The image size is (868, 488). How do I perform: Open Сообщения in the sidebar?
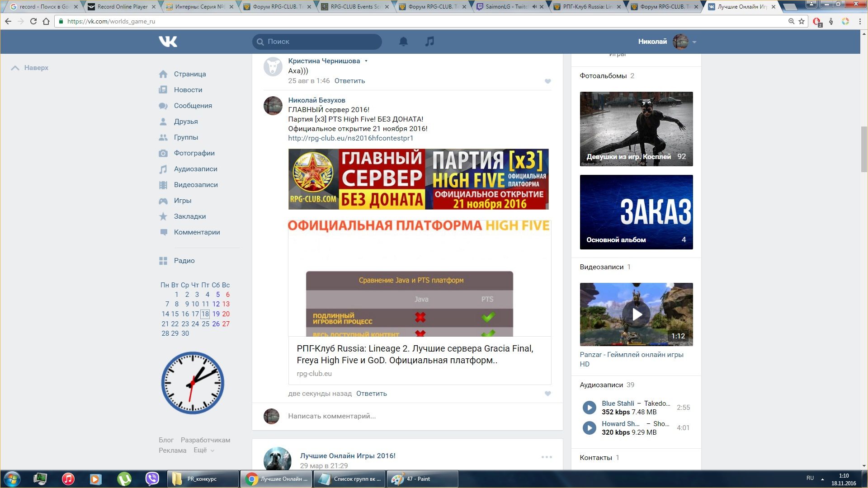click(x=193, y=106)
